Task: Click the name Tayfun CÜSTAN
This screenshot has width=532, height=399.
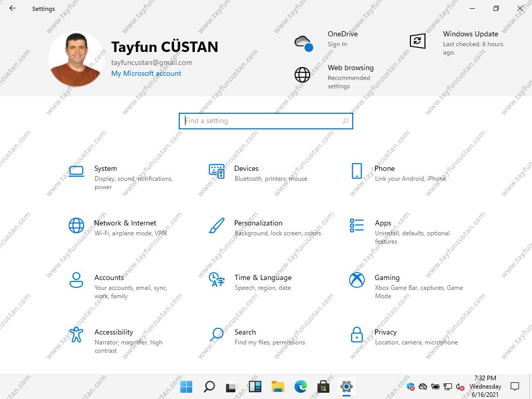Action: click(165, 47)
